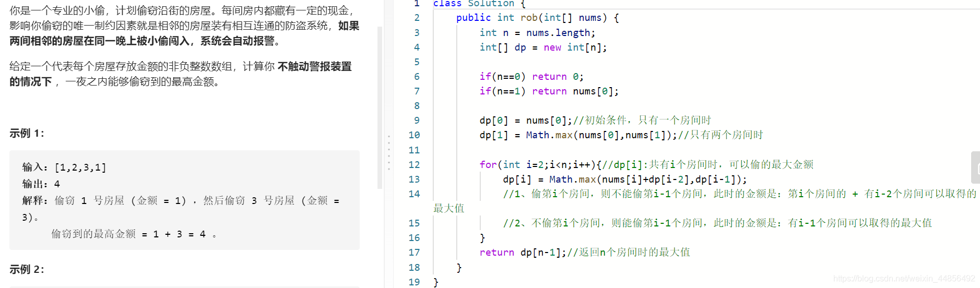Click the statement 'return dp[n-1];'

[523, 253]
